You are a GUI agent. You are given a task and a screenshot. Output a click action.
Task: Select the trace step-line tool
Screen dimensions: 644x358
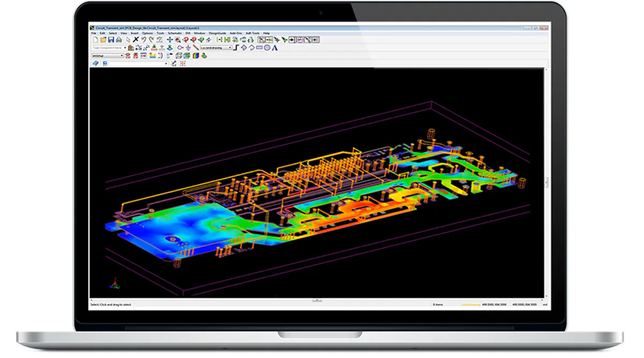[237, 48]
